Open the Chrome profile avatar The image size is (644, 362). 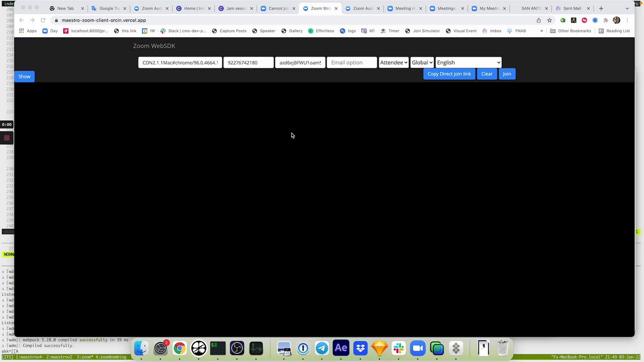[x=616, y=20]
